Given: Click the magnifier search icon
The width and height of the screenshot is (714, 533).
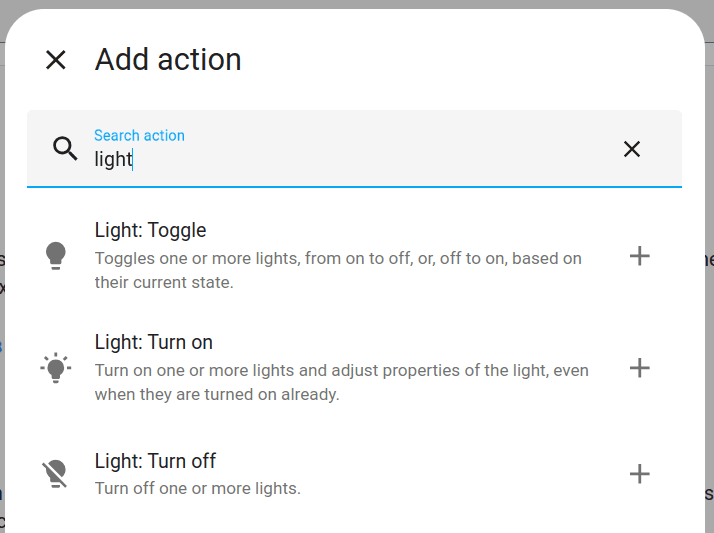Looking at the screenshot, I should pos(65,148).
